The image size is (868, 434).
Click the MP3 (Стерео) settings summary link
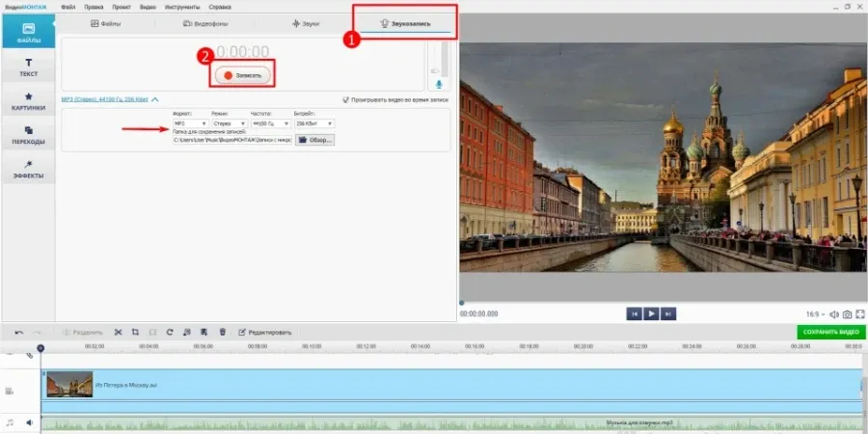tap(104, 99)
